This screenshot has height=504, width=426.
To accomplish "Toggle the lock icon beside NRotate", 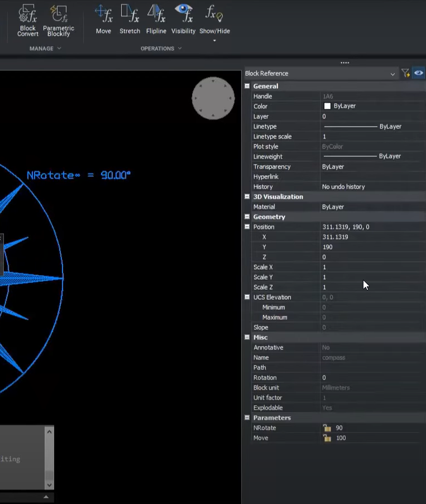I will pos(327,428).
